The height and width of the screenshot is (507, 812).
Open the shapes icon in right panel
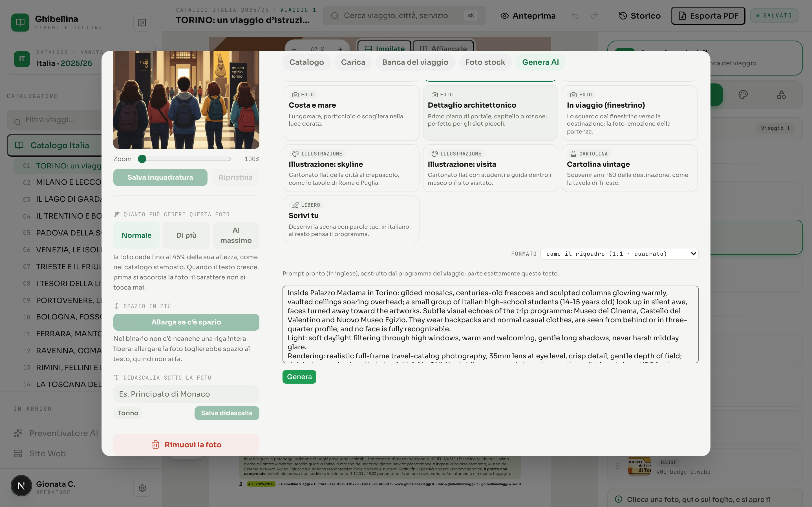tap(781, 95)
